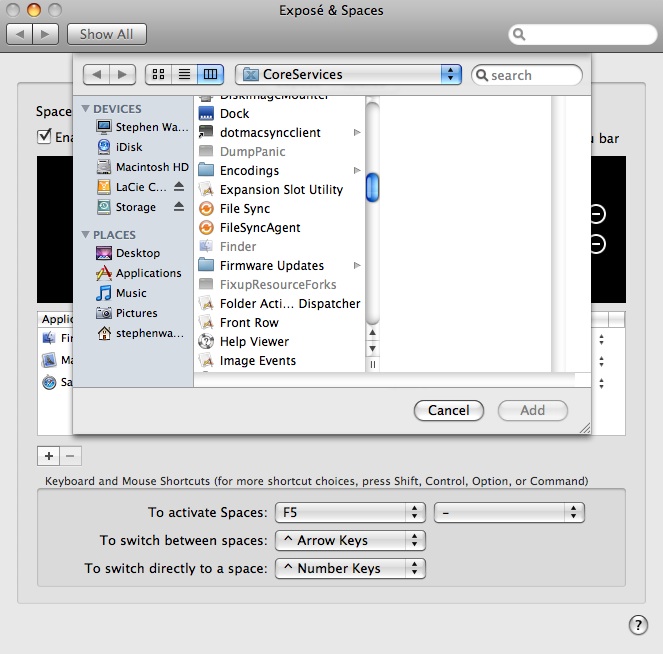Open the F5 activate Spaces dropdown
This screenshot has height=654, width=663.
coord(350,512)
